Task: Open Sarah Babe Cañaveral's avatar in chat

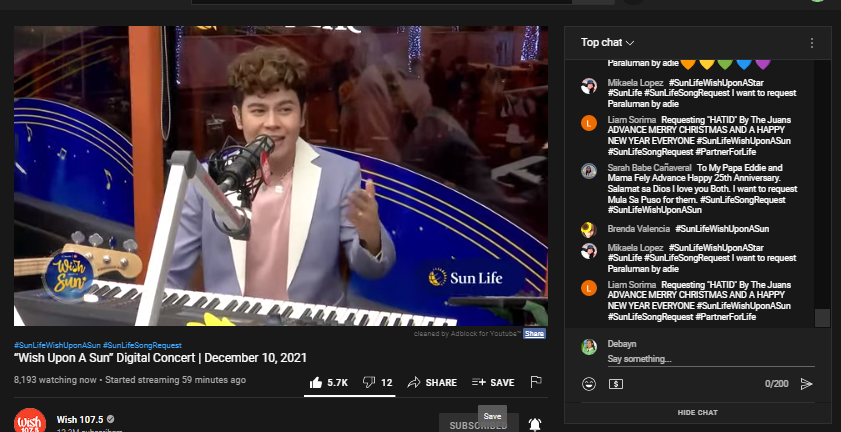Action: click(x=589, y=171)
